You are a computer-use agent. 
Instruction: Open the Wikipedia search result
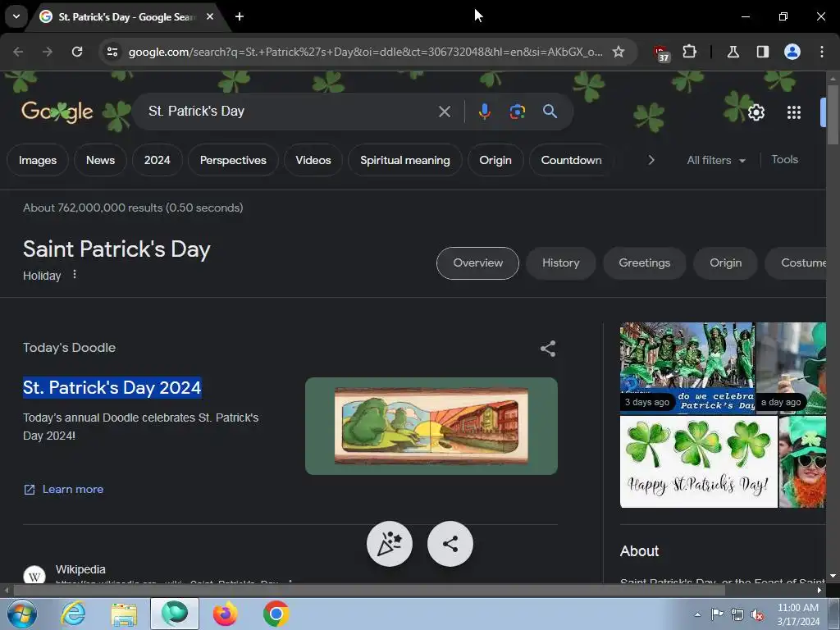point(80,569)
